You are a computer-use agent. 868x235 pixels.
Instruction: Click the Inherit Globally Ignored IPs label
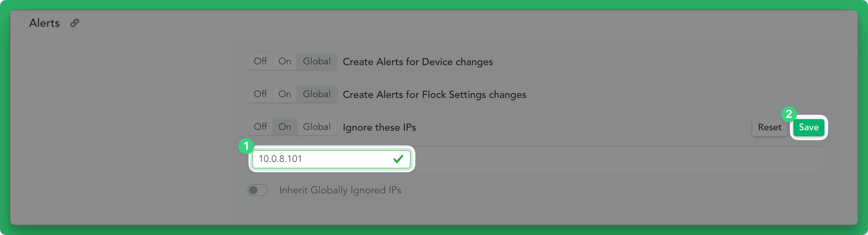coord(340,190)
